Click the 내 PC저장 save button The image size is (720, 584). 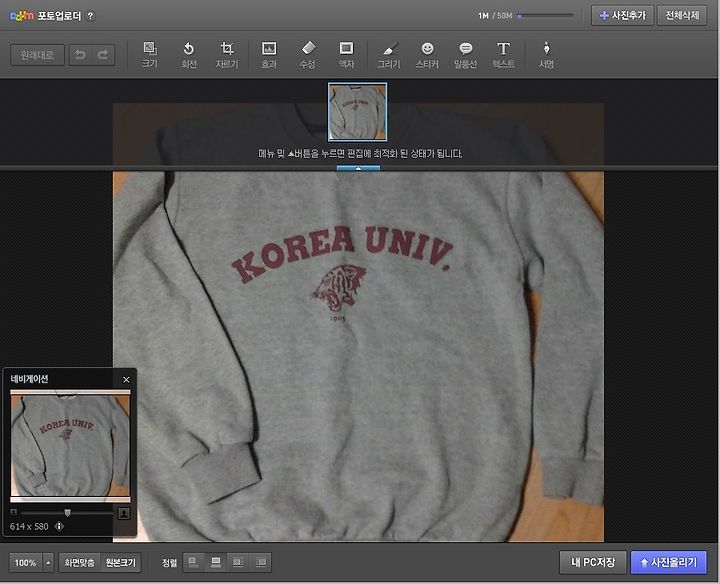[593, 562]
